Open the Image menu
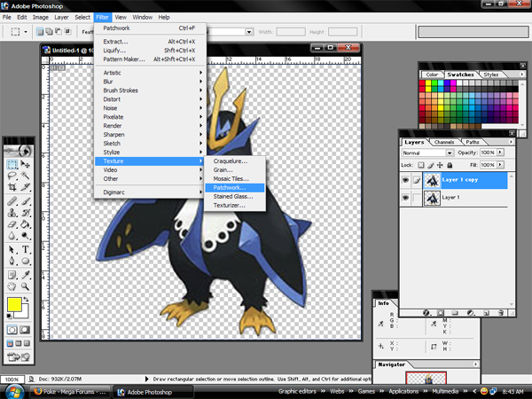This screenshot has height=399, width=532. [x=41, y=18]
